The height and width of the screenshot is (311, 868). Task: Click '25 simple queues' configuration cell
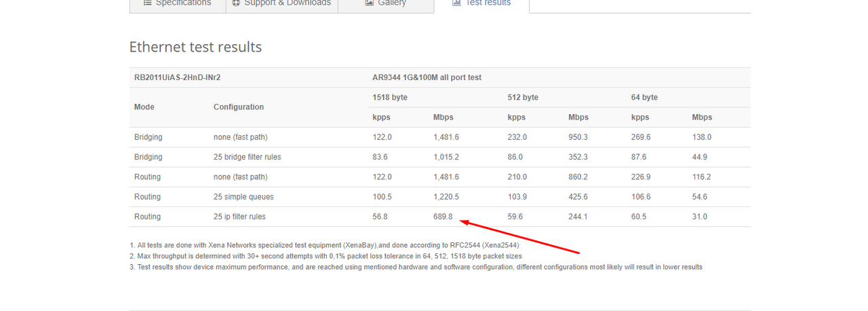(243, 197)
